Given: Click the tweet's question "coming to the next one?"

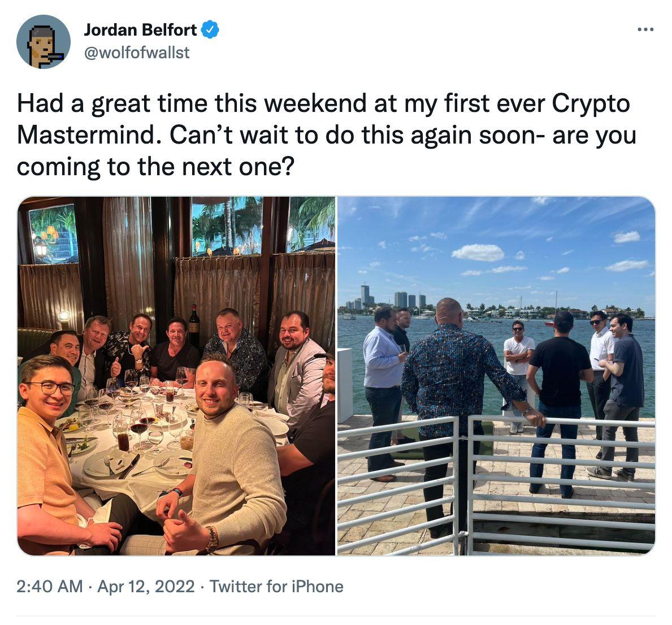Looking at the screenshot, I should 156,167.
